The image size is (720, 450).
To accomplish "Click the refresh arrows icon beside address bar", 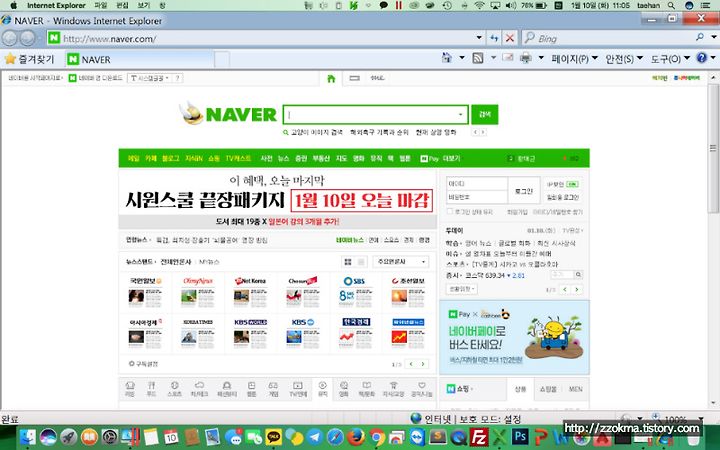I will click(494, 38).
